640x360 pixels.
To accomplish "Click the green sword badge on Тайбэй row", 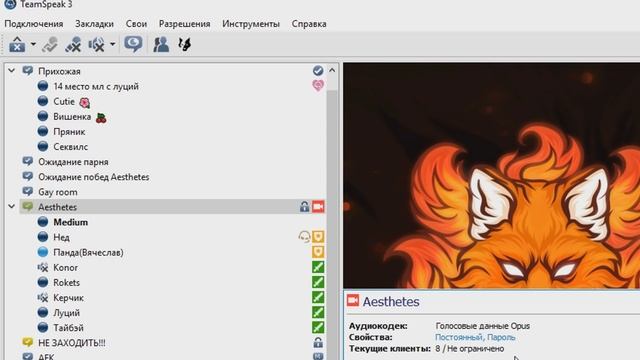I will click(x=318, y=327).
